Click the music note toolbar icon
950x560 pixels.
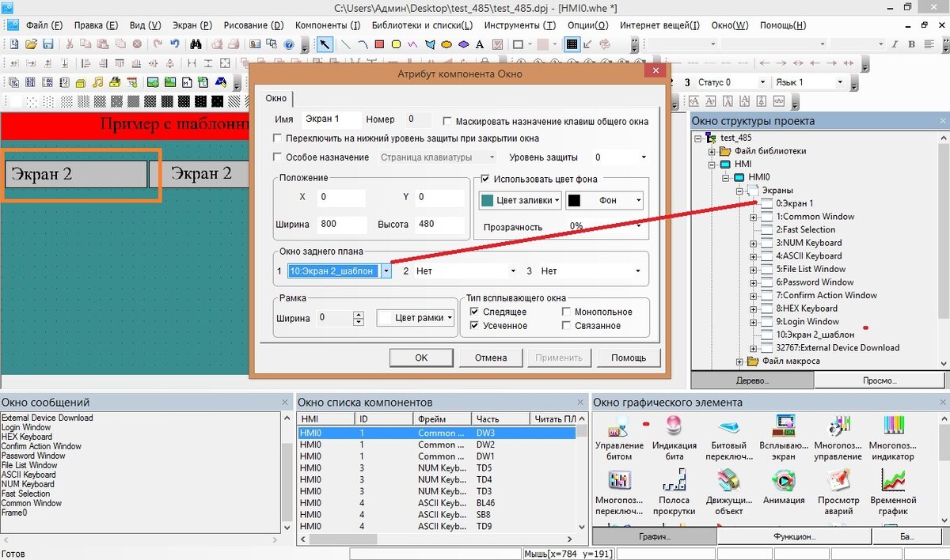[97, 82]
